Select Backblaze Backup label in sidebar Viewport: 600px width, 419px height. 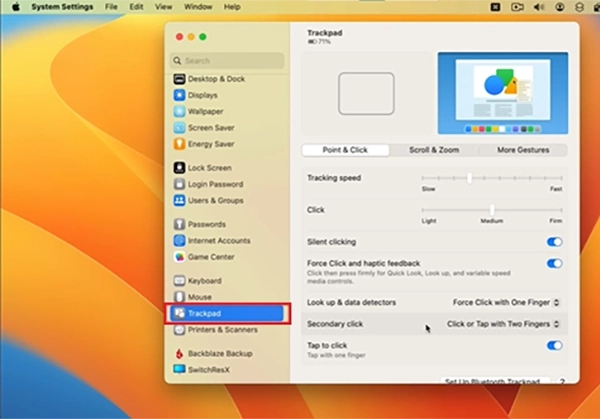coord(220,354)
